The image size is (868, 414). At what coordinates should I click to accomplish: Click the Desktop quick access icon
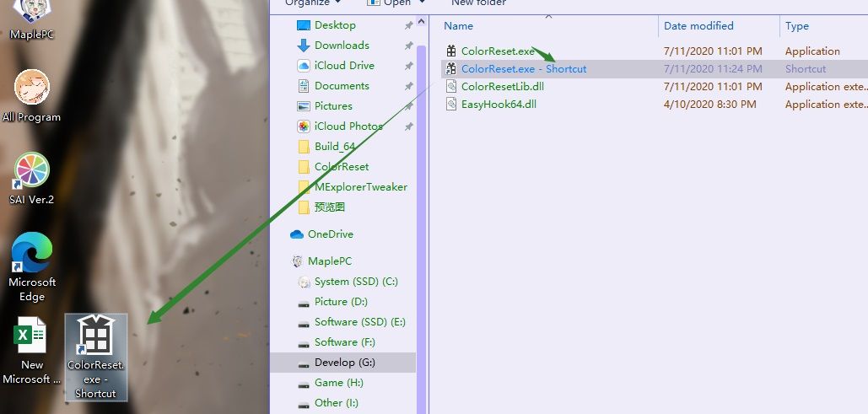304,25
